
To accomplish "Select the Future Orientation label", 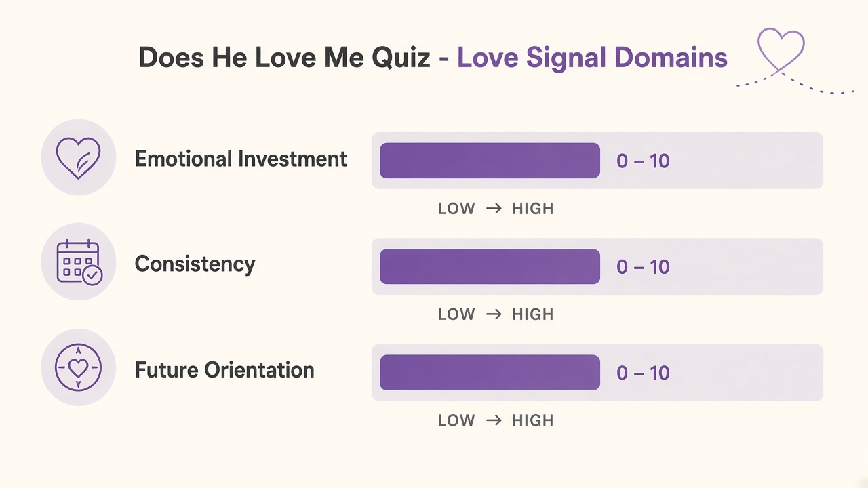I will tap(224, 370).
